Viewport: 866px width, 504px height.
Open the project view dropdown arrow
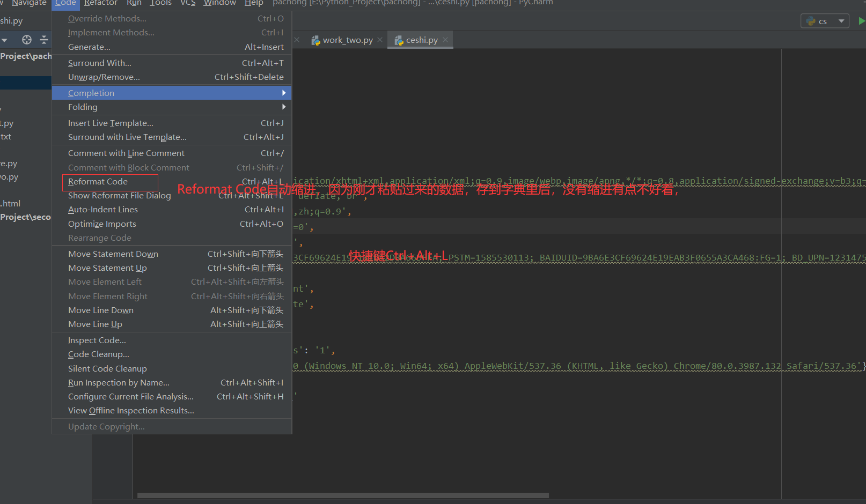point(4,40)
